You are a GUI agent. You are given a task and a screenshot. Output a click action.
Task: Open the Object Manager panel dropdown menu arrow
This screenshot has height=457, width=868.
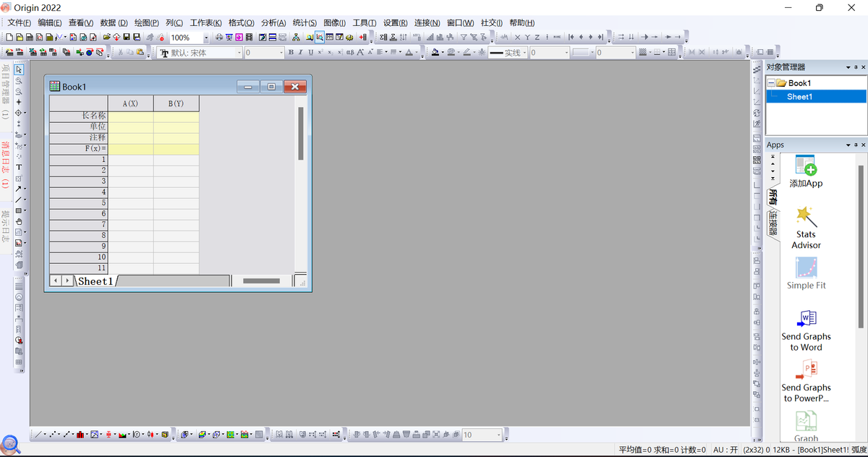[x=848, y=67]
